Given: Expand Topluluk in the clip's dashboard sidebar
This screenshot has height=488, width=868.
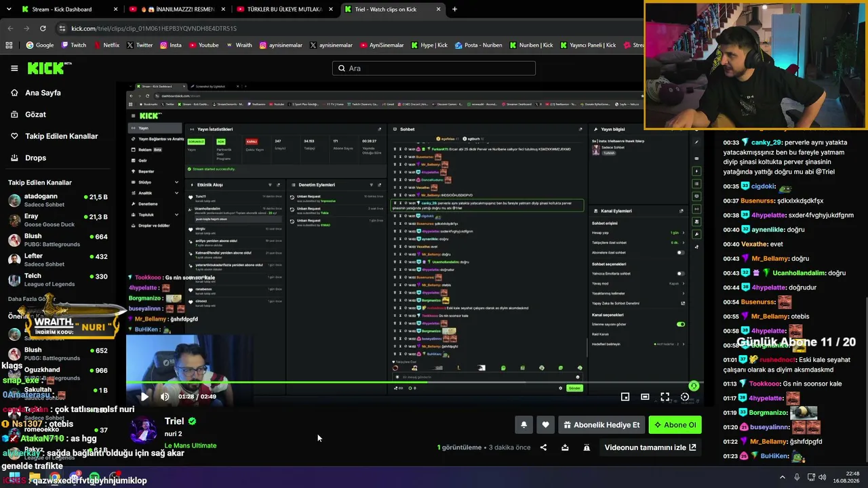Looking at the screenshot, I should point(176,215).
